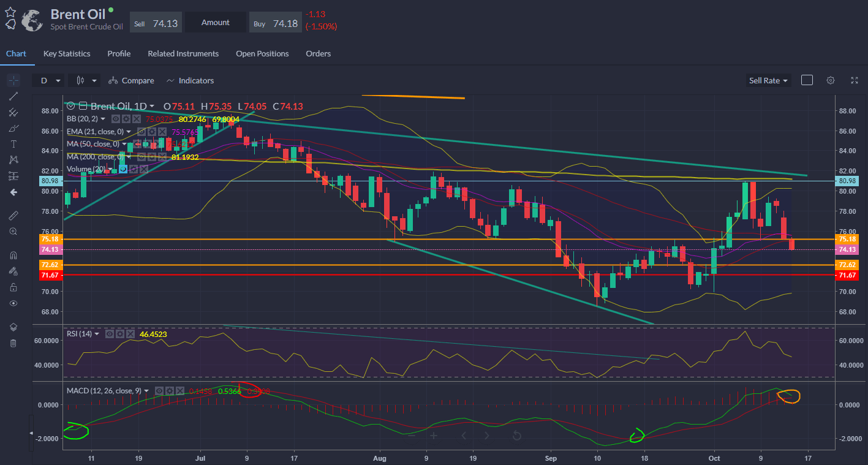The image size is (868, 465).
Task: Remove the RSI (14) indicator
Action: 130,334
